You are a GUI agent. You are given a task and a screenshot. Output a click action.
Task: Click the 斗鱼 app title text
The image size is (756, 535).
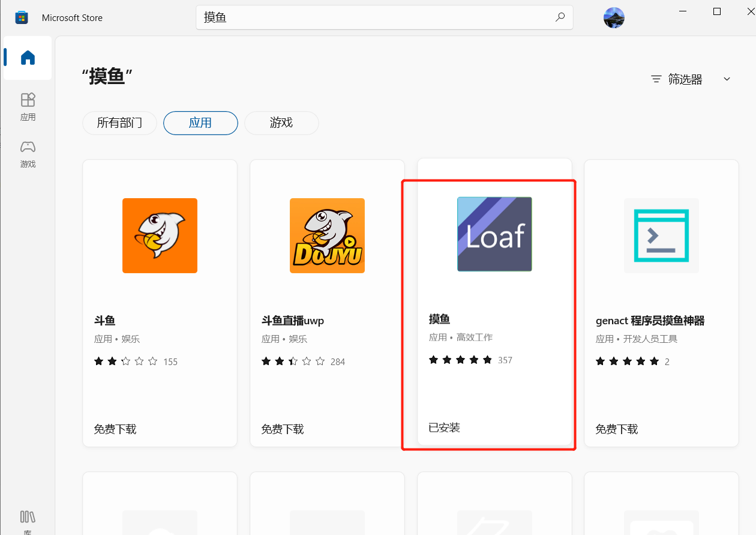(x=104, y=321)
